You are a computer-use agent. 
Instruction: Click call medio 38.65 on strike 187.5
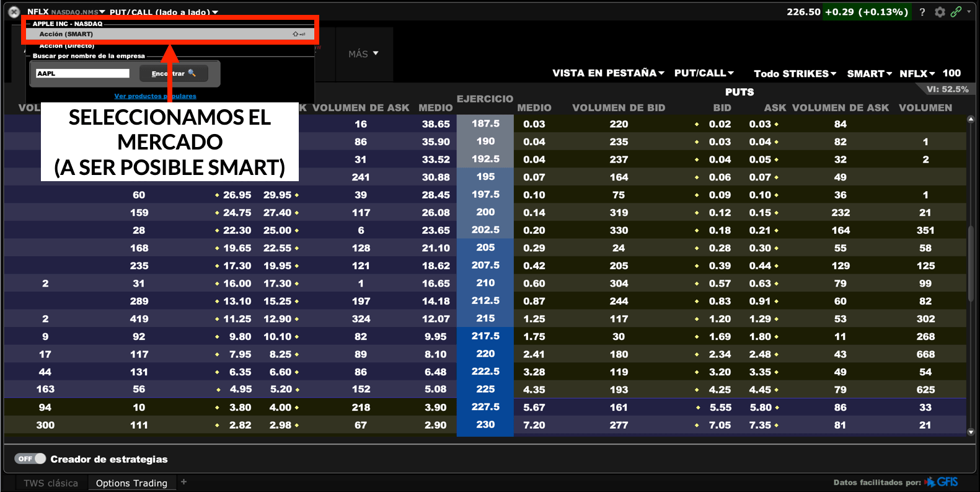(436, 124)
